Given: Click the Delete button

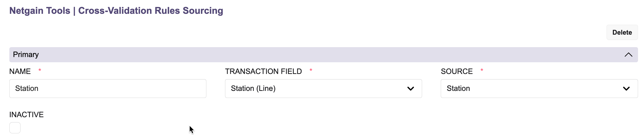Looking at the screenshot, I should [x=622, y=32].
